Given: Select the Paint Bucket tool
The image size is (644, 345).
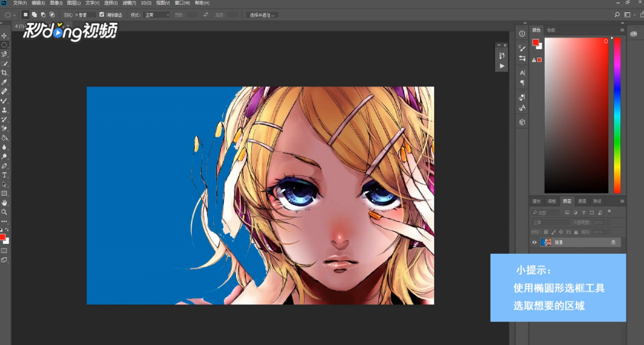Looking at the screenshot, I should click(4, 138).
